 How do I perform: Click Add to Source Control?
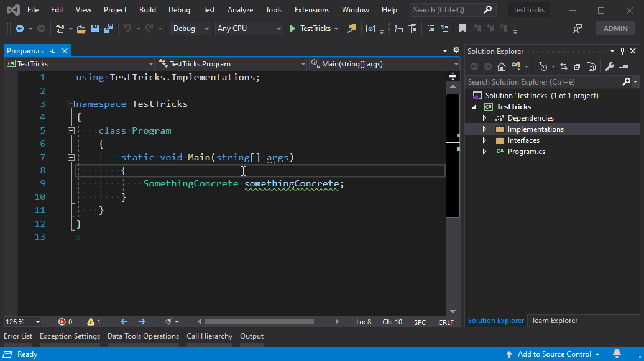coord(554,354)
